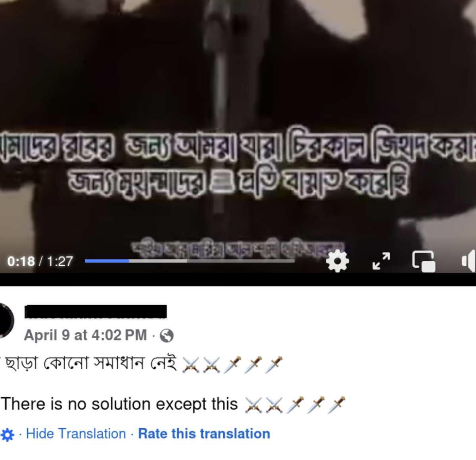
Task: Open the April 9 at 4:02 PM timestamp
Action: point(85,335)
